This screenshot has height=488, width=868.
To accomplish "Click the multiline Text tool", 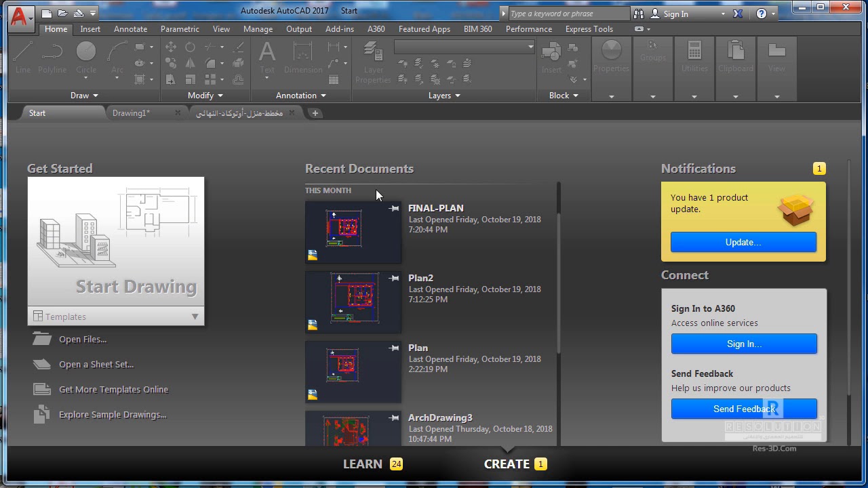I will pos(267,58).
